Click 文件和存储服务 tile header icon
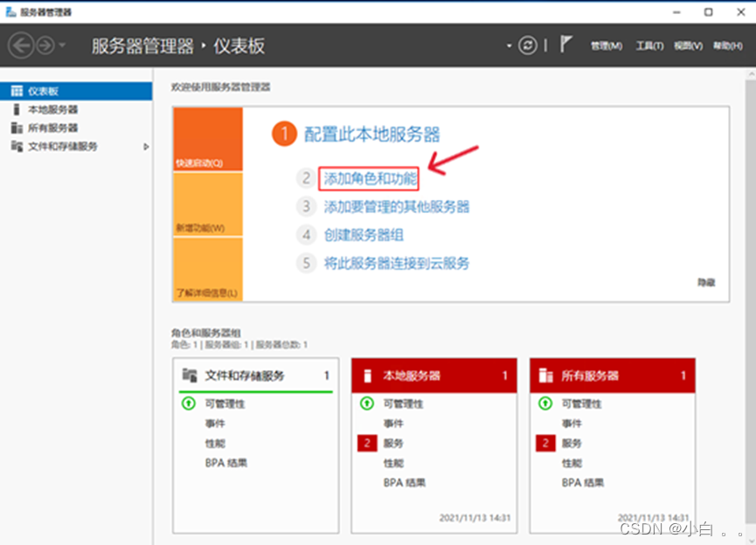 [x=190, y=375]
